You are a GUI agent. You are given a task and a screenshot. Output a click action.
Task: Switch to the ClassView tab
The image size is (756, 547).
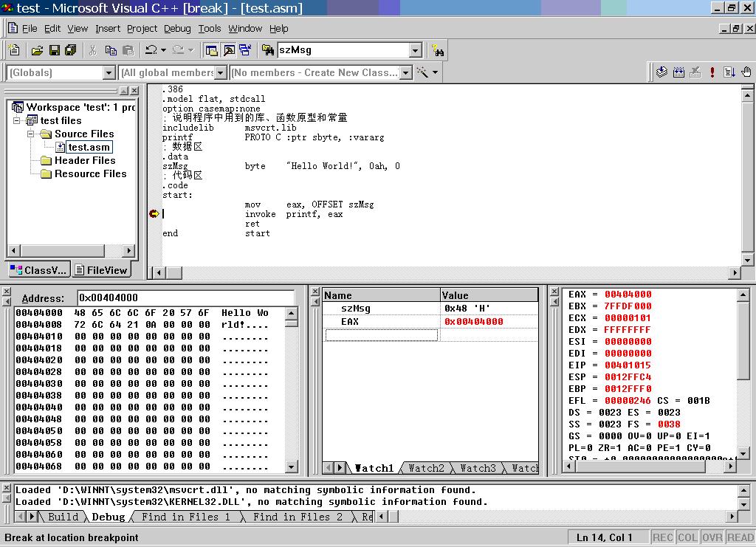click(x=39, y=270)
